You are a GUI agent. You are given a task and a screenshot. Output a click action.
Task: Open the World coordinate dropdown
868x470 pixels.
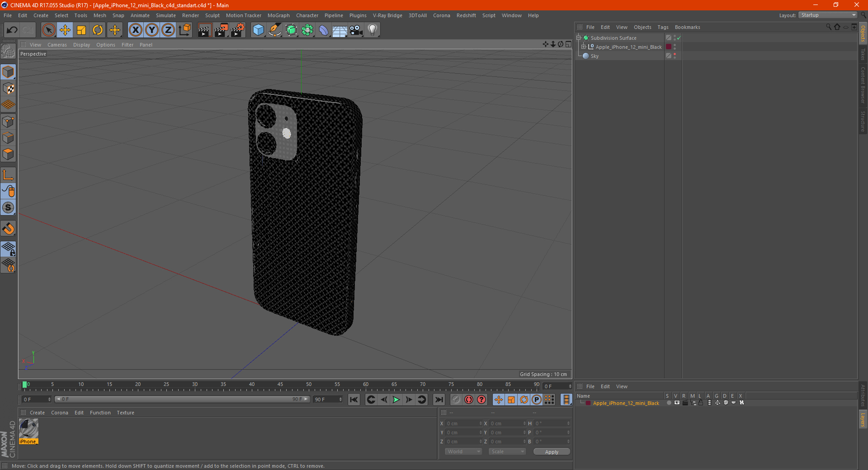pyautogui.click(x=463, y=451)
